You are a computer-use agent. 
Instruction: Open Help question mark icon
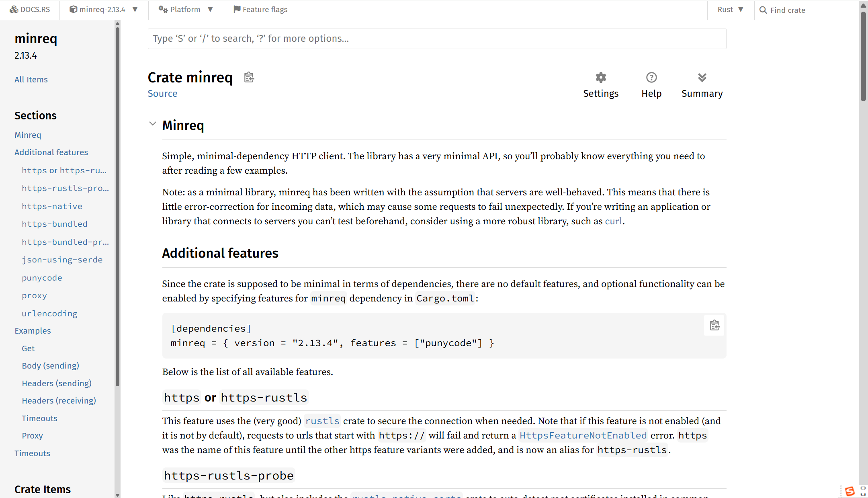(651, 77)
